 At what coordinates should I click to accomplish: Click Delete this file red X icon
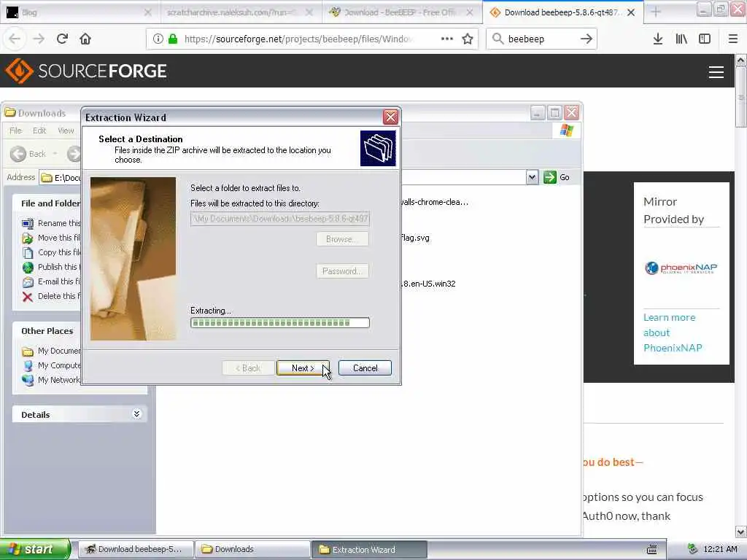(28, 297)
